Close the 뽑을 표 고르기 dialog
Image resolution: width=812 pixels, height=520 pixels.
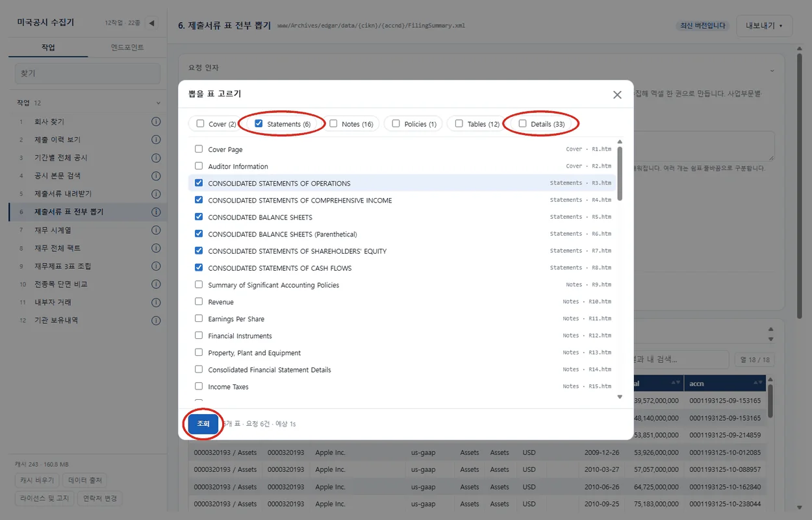[617, 95]
